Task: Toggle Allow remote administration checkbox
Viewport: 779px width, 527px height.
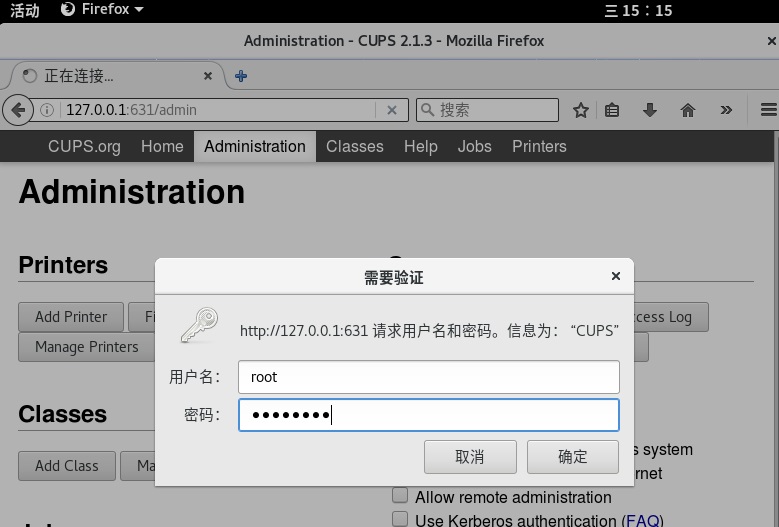Action: (x=400, y=496)
